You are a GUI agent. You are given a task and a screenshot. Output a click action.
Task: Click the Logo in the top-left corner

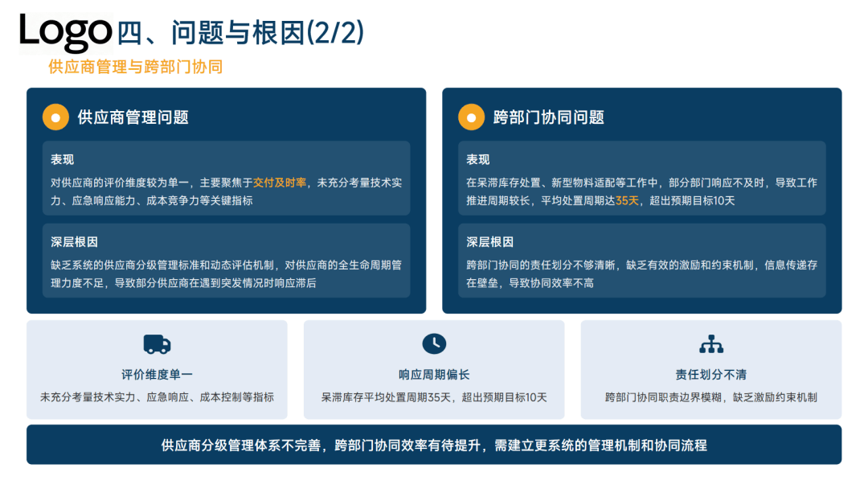pyautogui.click(x=66, y=32)
